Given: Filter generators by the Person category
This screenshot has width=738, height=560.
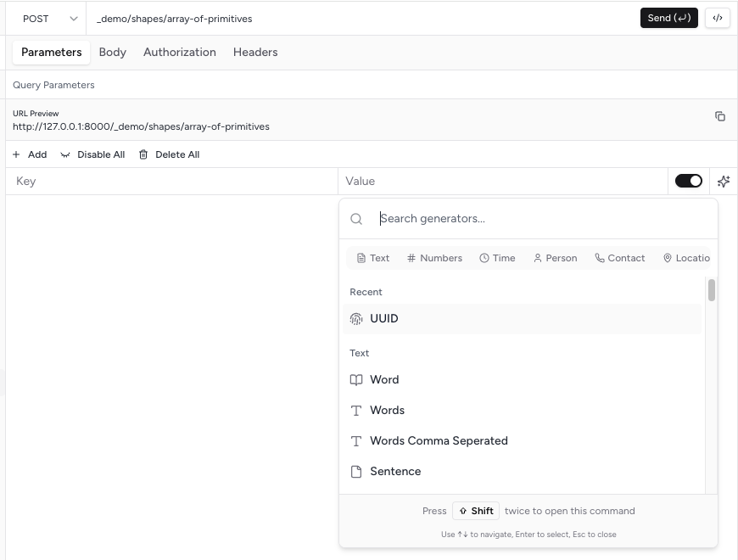Looking at the screenshot, I should click(555, 258).
